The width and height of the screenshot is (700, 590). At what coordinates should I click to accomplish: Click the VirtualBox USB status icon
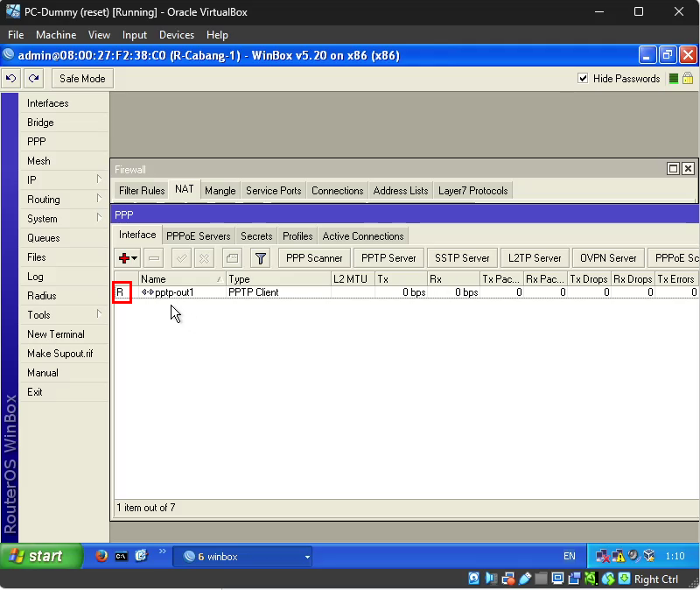tap(525, 579)
